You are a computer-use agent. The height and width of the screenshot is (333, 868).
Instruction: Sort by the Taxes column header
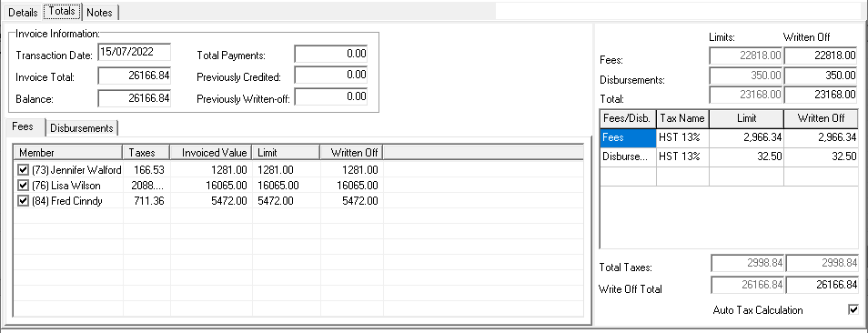[146, 153]
